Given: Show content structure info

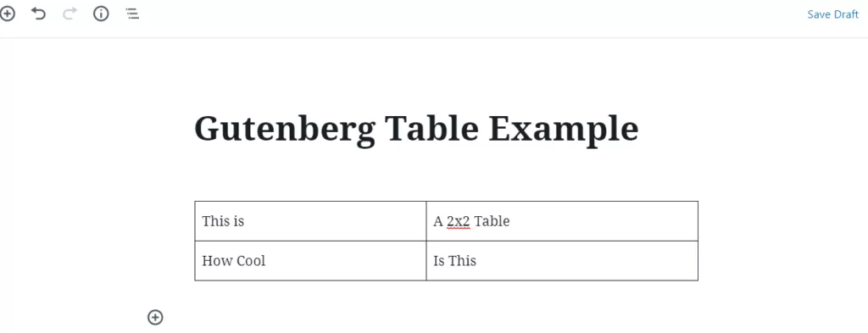Looking at the screenshot, I should click(101, 14).
